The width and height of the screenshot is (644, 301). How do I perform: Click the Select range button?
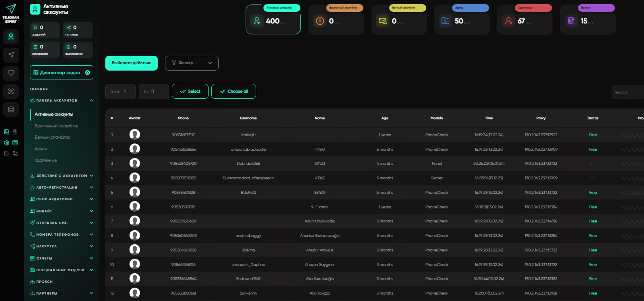coord(190,91)
